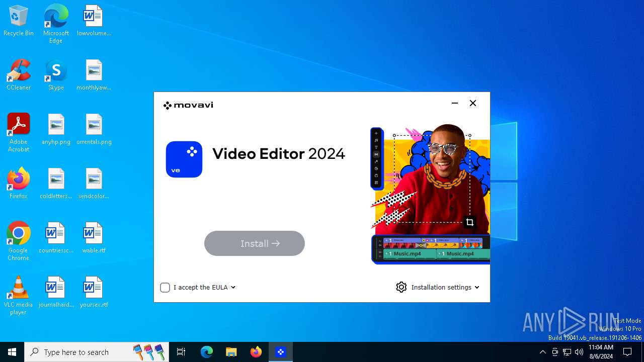Open the notification action center
644x362 pixels.
pos(627,352)
